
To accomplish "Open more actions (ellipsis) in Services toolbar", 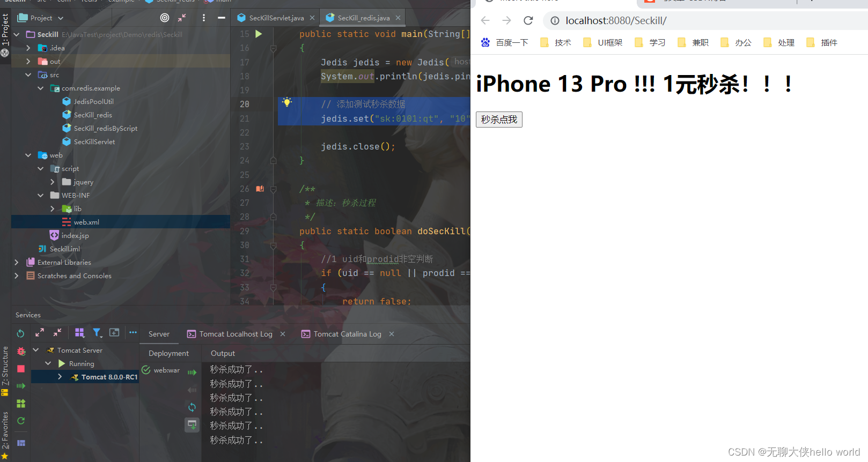I will point(133,333).
